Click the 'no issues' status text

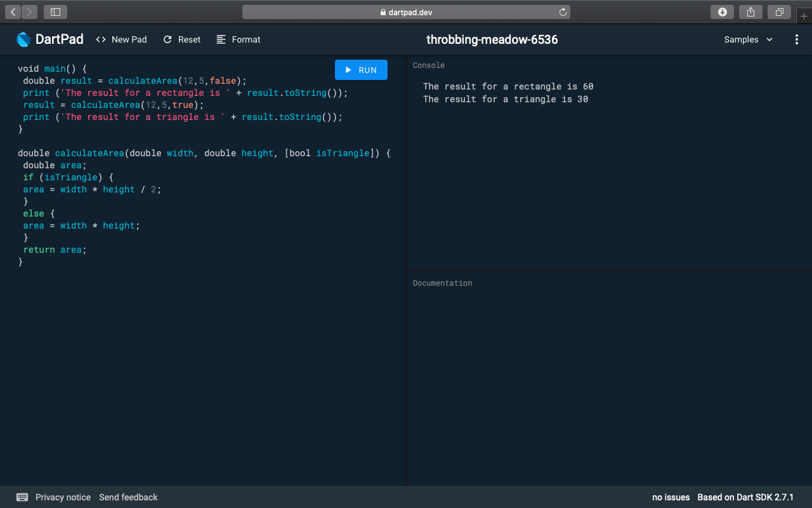click(671, 497)
